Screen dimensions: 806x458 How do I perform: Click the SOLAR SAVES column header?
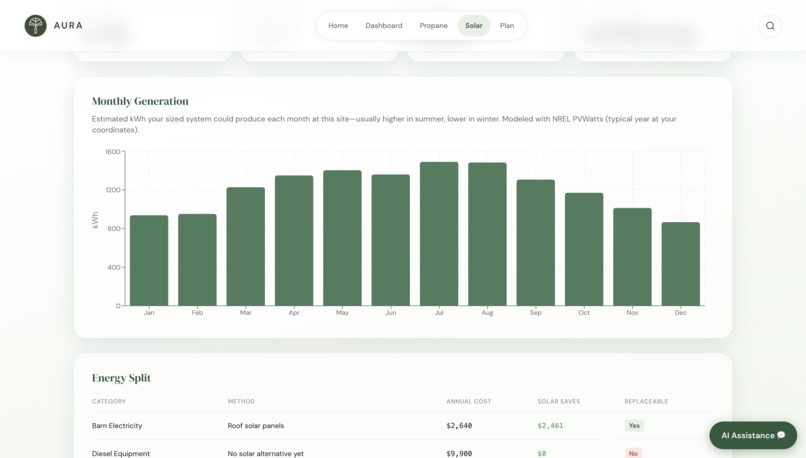coord(559,401)
